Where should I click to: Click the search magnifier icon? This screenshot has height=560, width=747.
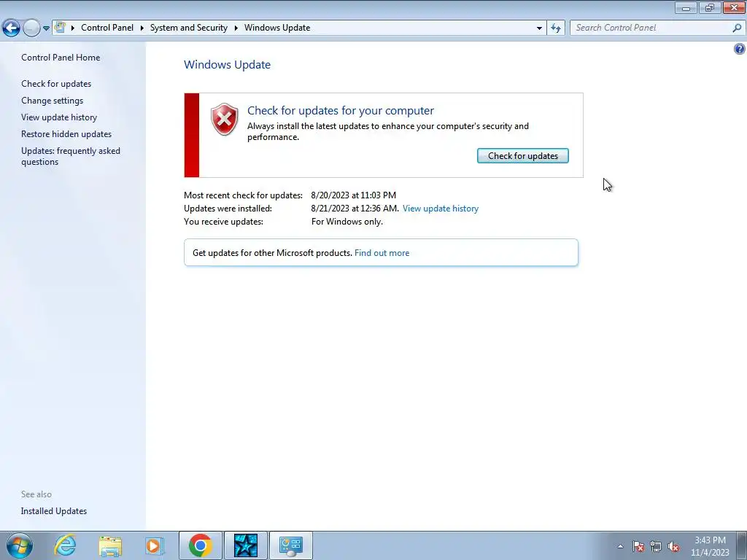tap(737, 28)
